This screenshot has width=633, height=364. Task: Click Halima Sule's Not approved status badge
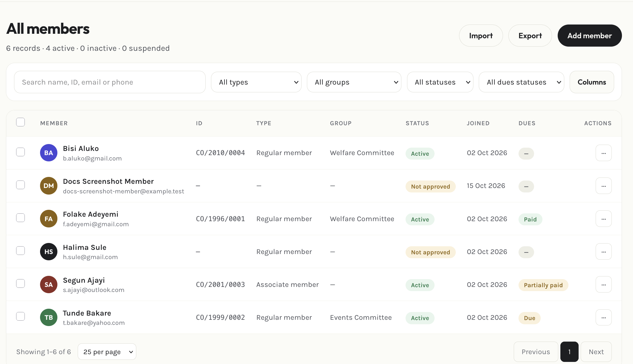pos(430,252)
